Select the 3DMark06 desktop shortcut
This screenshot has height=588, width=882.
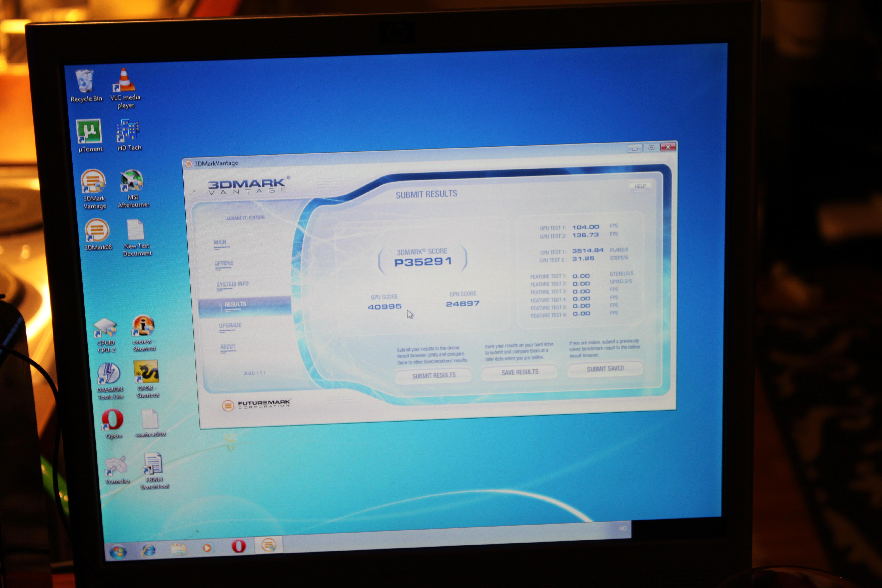(x=97, y=235)
